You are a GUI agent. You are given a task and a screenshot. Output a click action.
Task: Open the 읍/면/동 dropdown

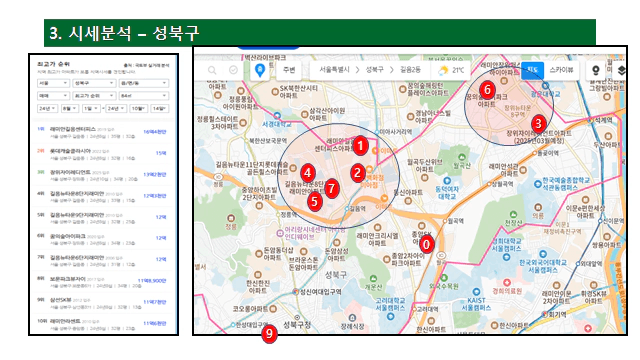click(144, 83)
